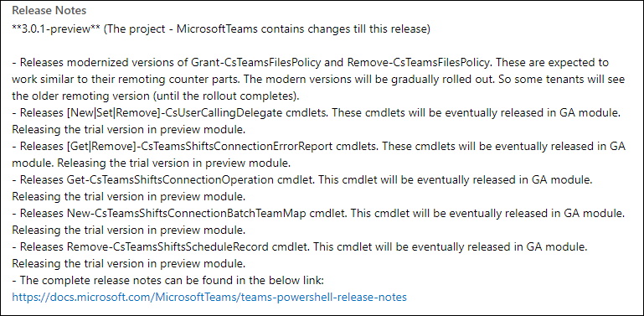Click the Remove-CsTeamsShiftsScheduleRecord cmdlet name

point(167,246)
